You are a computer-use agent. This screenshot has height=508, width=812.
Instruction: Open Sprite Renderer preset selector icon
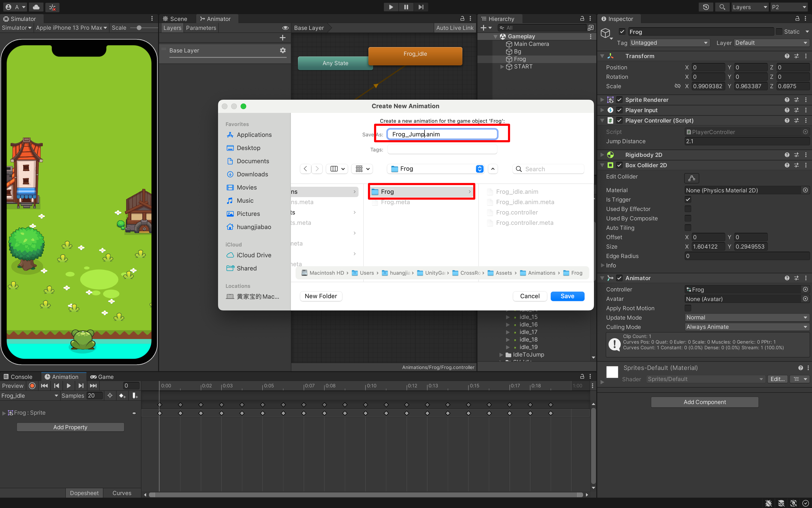click(x=796, y=100)
